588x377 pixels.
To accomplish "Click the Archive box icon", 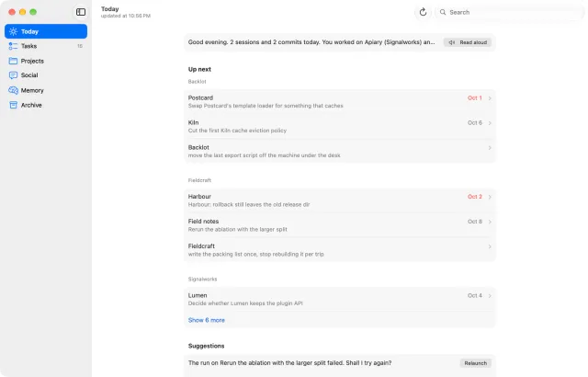I will (x=13, y=105).
